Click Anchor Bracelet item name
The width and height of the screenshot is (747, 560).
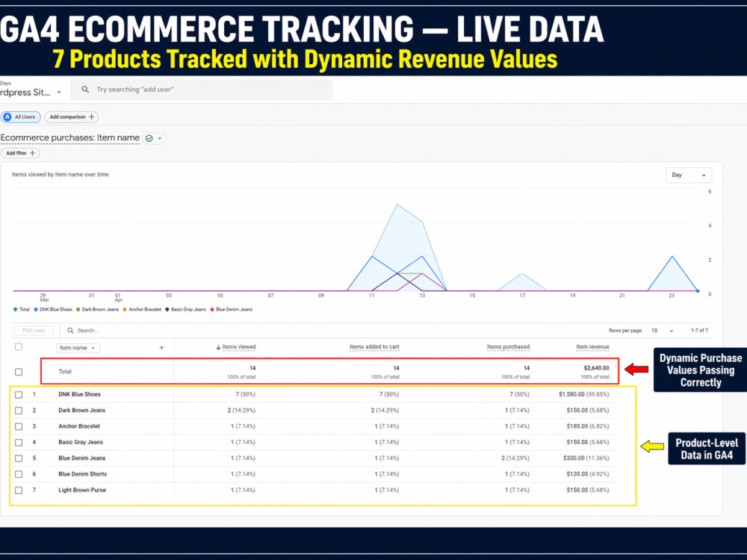click(79, 426)
